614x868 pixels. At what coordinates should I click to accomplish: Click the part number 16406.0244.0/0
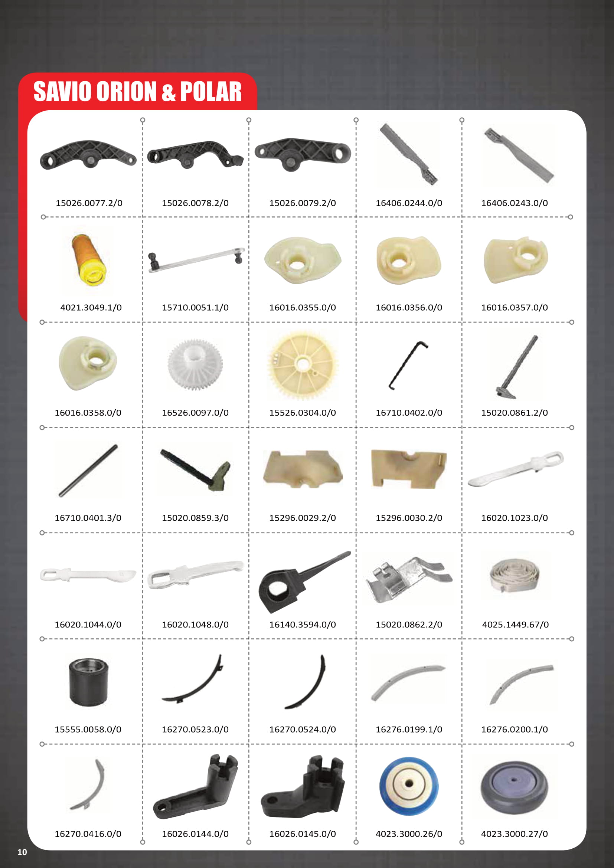(x=409, y=203)
